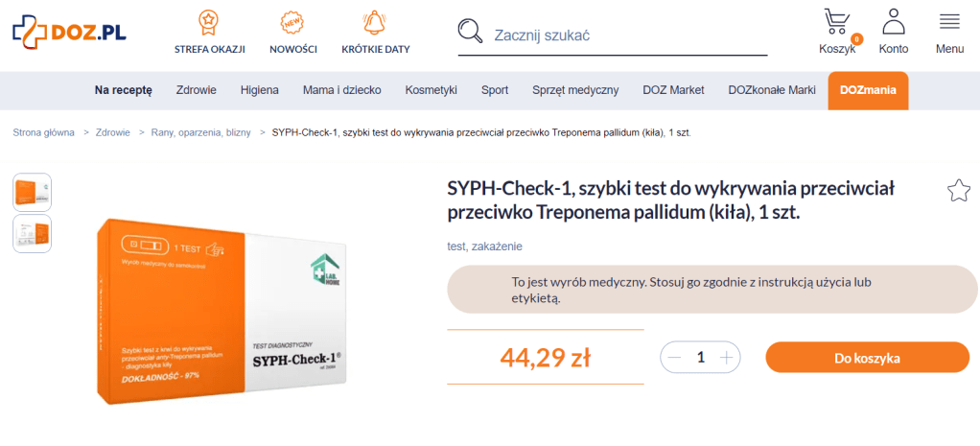
Task: Decrease quantity with minus button
Action: point(674,358)
